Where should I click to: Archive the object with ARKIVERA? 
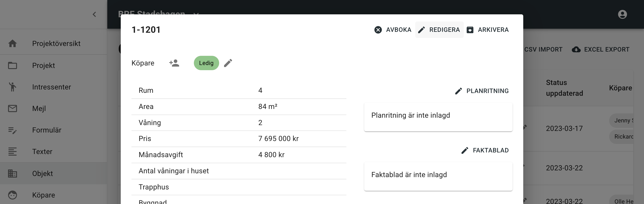click(488, 30)
